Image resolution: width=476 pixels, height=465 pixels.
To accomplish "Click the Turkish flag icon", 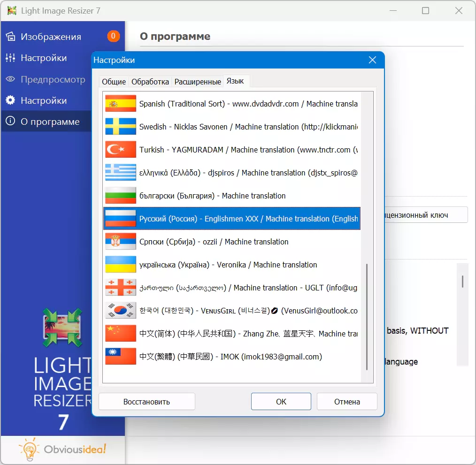I will pos(121,150).
